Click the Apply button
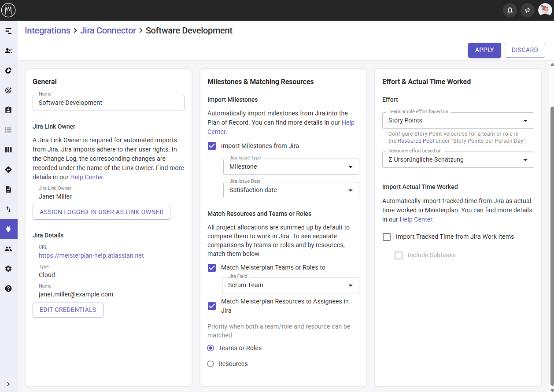 [x=484, y=50]
